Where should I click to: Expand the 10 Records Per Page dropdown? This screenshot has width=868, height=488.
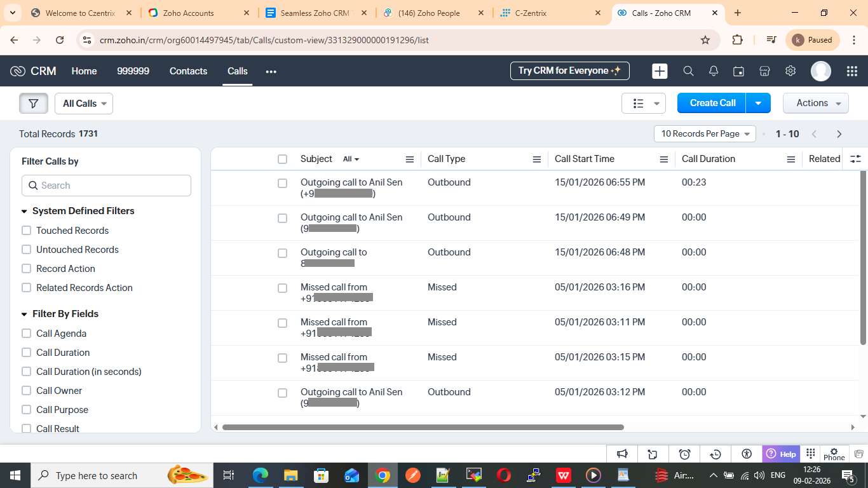(x=704, y=134)
